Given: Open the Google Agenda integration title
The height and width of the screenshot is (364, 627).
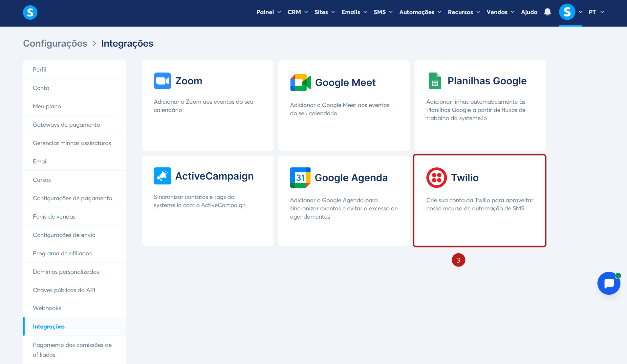Looking at the screenshot, I should click(351, 178).
